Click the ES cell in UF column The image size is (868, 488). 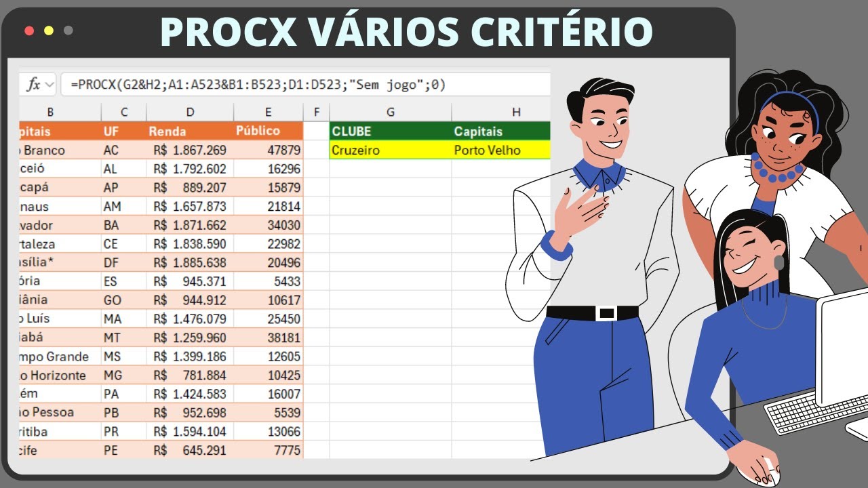pyautogui.click(x=123, y=281)
